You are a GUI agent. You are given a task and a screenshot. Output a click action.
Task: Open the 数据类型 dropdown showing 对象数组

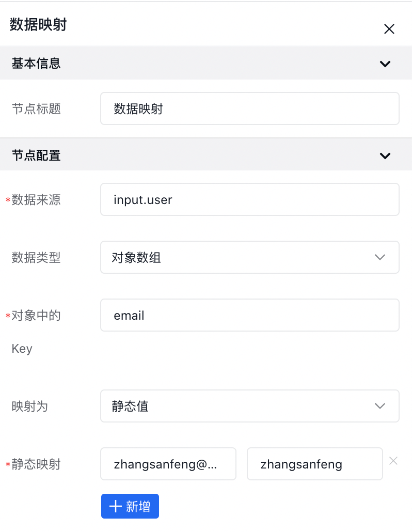[x=249, y=257]
